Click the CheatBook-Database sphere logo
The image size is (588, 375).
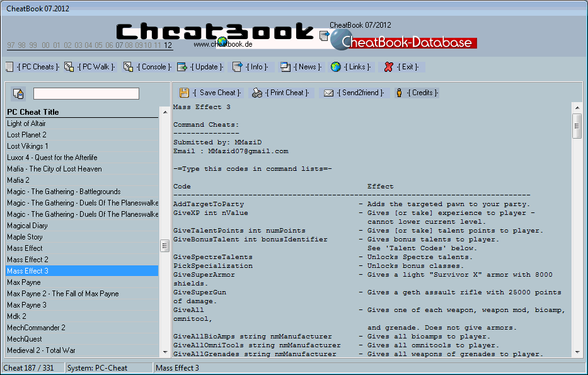coord(341,39)
